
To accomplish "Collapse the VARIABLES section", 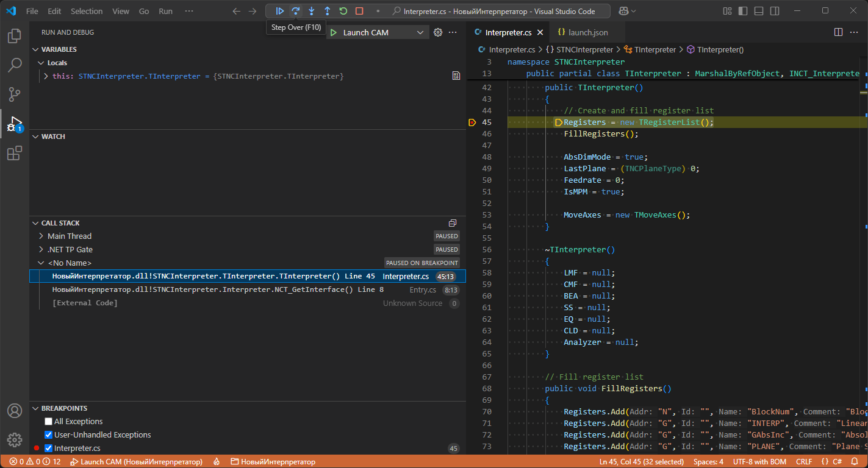I will click(35, 49).
